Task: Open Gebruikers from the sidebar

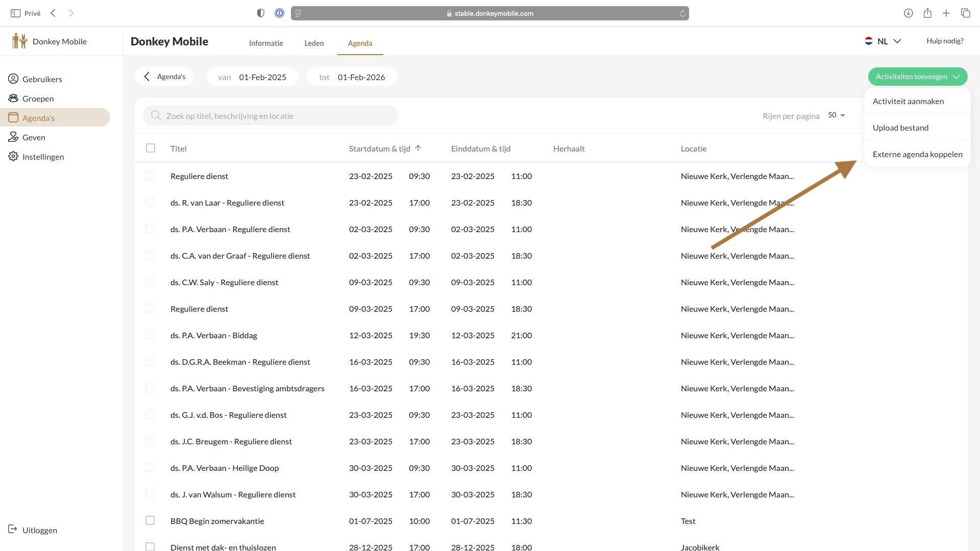Action: point(35,79)
